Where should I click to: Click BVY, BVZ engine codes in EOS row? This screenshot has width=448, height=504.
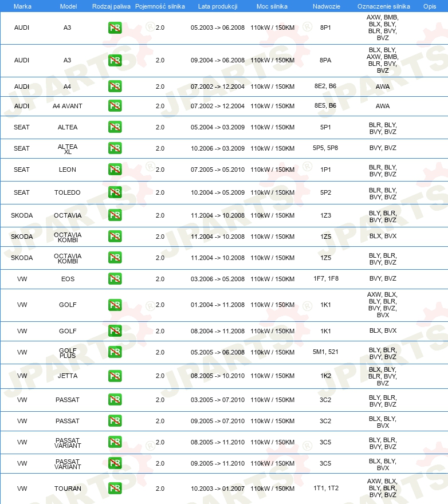point(383,278)
